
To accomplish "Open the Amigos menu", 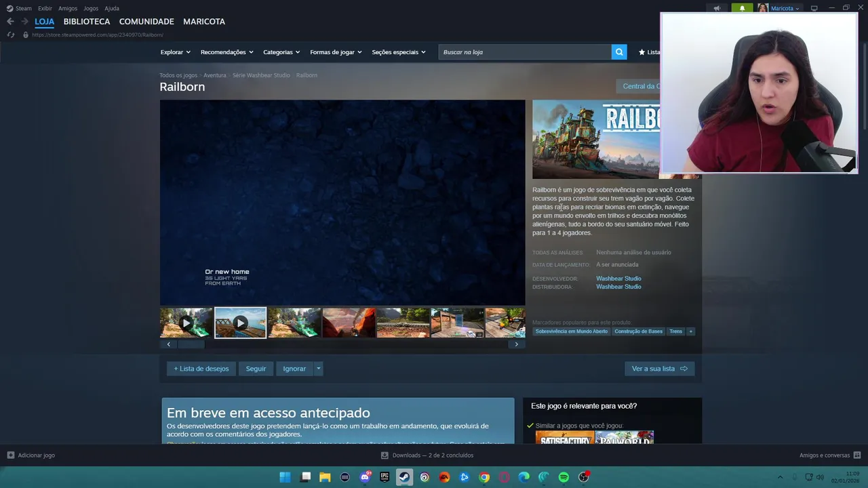I will (68, 8).
